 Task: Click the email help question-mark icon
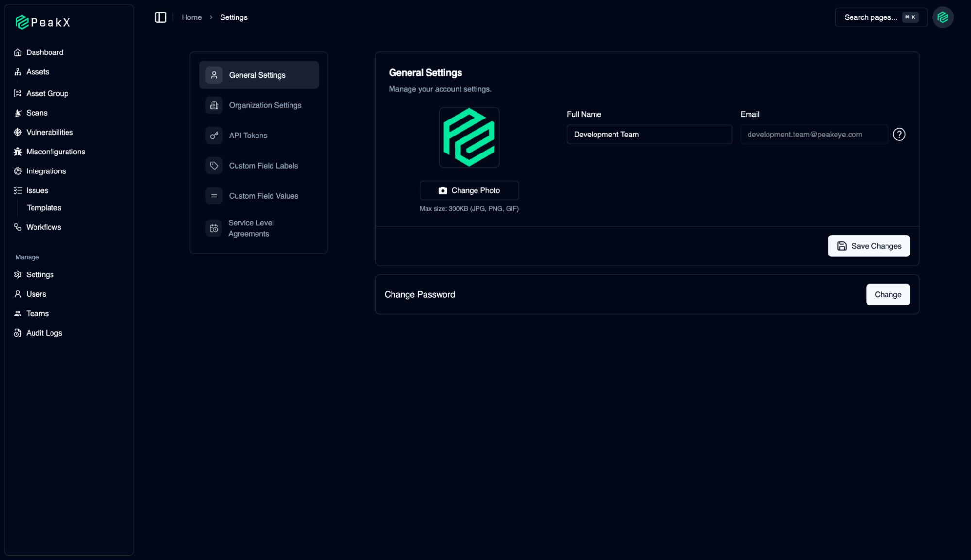[899, 135]
